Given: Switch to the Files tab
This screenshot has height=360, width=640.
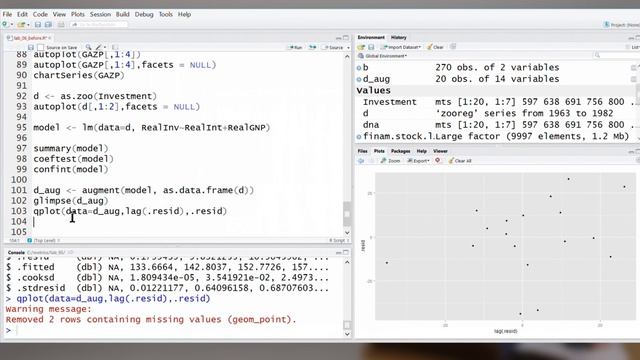Looking at the screenshot, I should tap(362, 151).
